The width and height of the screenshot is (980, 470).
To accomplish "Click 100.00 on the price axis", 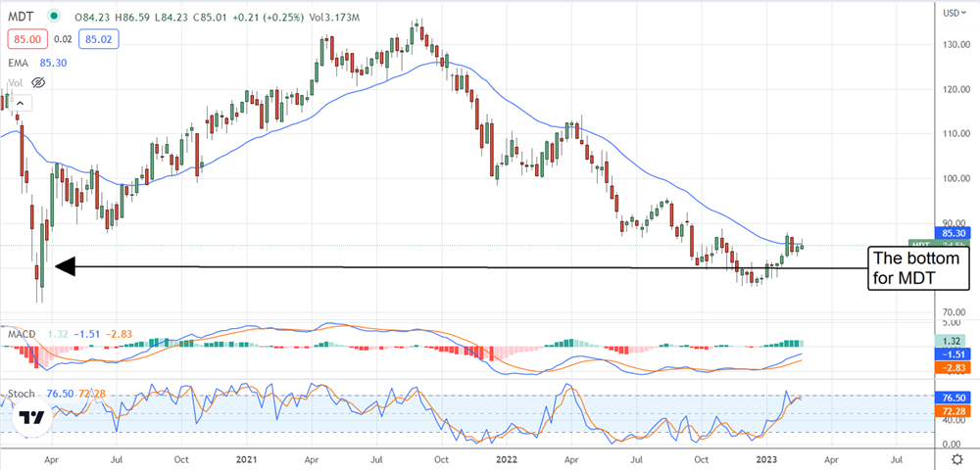I will click(956, 178).
